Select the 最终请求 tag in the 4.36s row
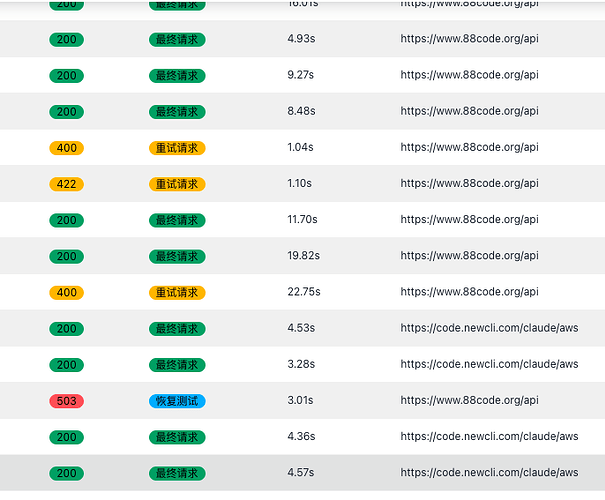This screenshot has width=605, height=500. [177, 438]
